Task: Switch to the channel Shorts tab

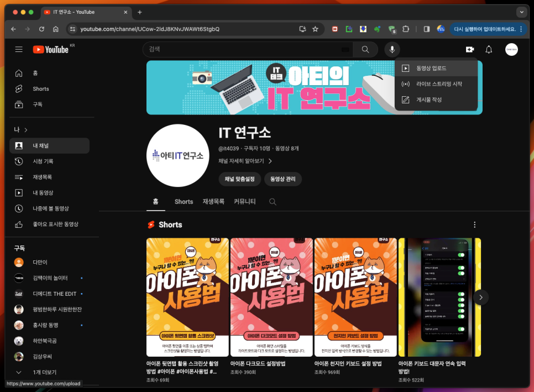Action: coord(184,202)
